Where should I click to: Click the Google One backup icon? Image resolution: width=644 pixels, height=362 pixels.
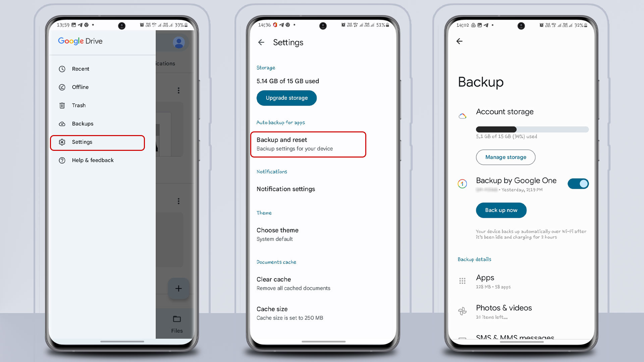point(463,183)
